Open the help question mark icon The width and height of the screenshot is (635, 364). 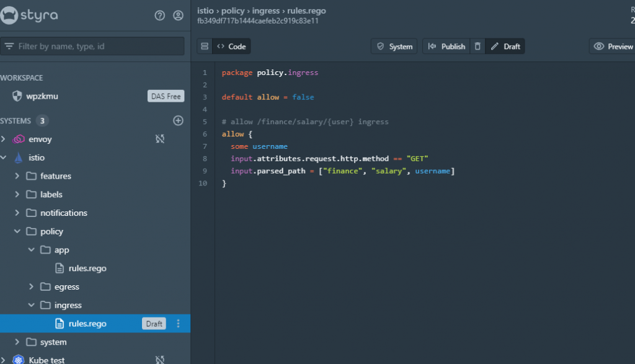click(x=159, y=16)
